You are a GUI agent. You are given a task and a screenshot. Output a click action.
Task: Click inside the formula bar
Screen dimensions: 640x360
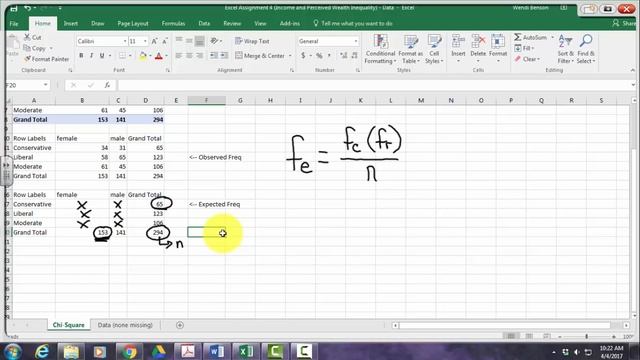[373, 85]
